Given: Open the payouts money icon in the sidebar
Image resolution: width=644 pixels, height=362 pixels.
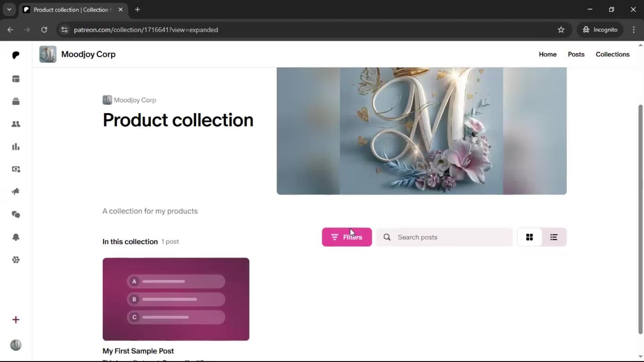Looking at the screenshot, I should [16, 169].
